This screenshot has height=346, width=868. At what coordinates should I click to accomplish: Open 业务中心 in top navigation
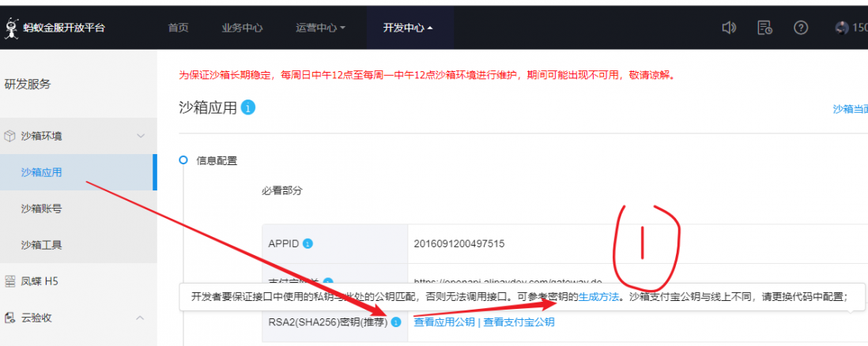click(242, 28)
